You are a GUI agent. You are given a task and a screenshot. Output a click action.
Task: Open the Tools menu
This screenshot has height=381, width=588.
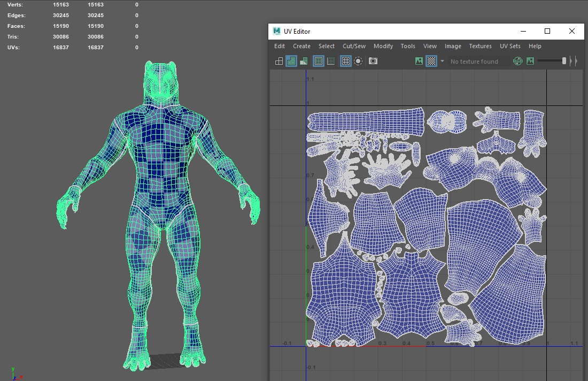[x=408, y=46]
